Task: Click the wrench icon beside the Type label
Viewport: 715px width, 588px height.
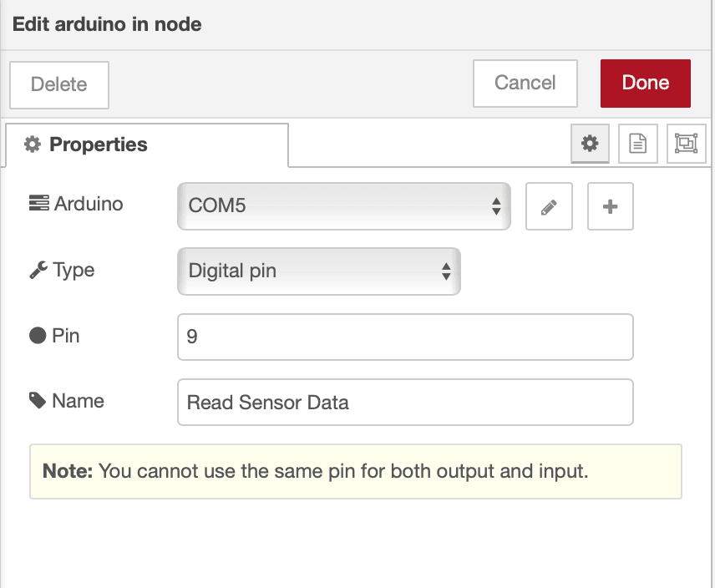Action: [x=37, y=269]
